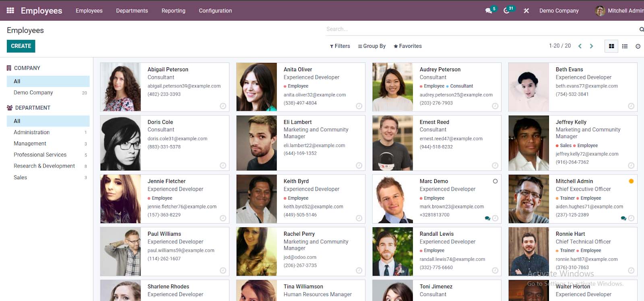The height and width of the screenshot is (301, 644).
Task: Click the activity clock on Anita Oliver's card
Action: coord(359,106)
